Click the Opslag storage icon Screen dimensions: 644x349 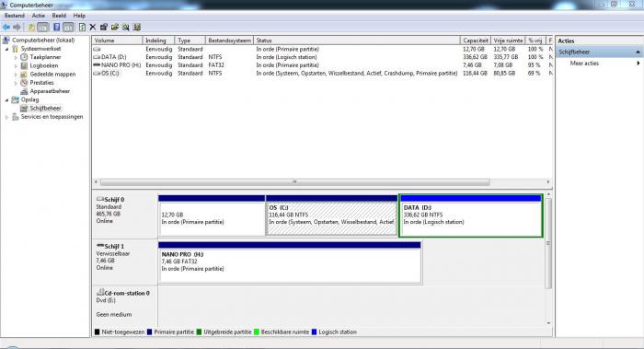(16, 99)
